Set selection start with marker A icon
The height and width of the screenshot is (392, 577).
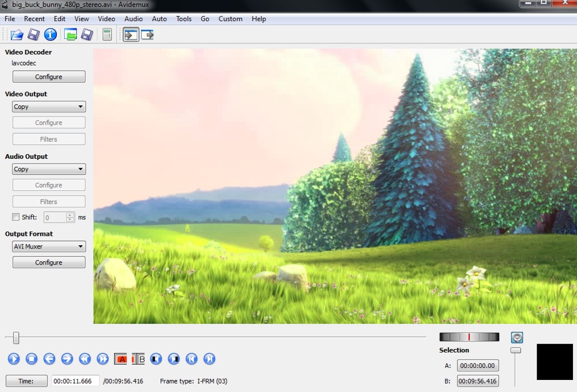point(121,359)
